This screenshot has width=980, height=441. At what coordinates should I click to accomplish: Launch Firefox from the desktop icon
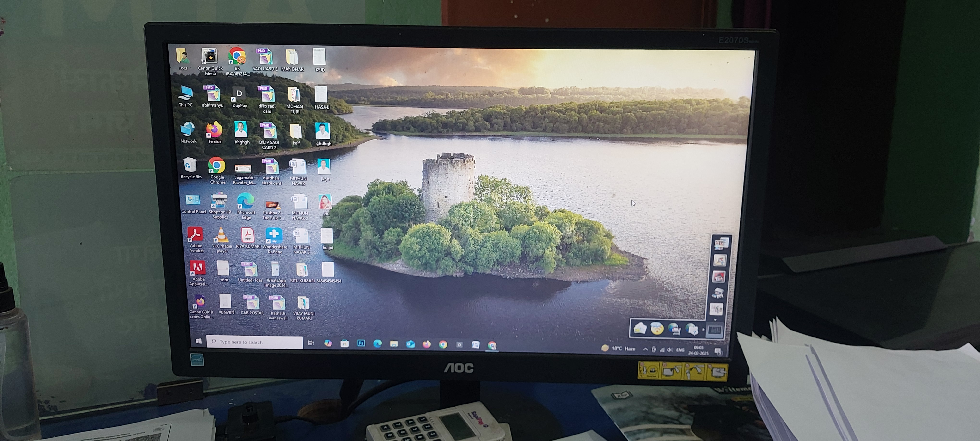point(214,132)
